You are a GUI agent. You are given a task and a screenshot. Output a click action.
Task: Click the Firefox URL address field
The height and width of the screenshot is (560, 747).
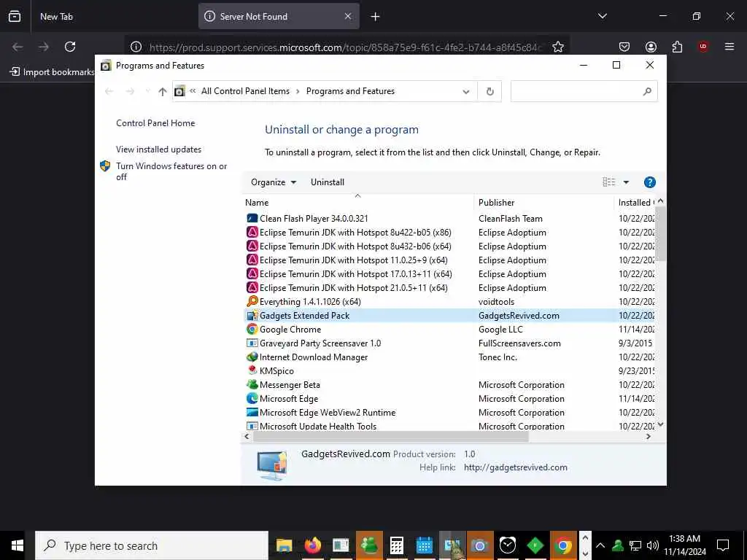pyautogui.click(x=345, y=47)
